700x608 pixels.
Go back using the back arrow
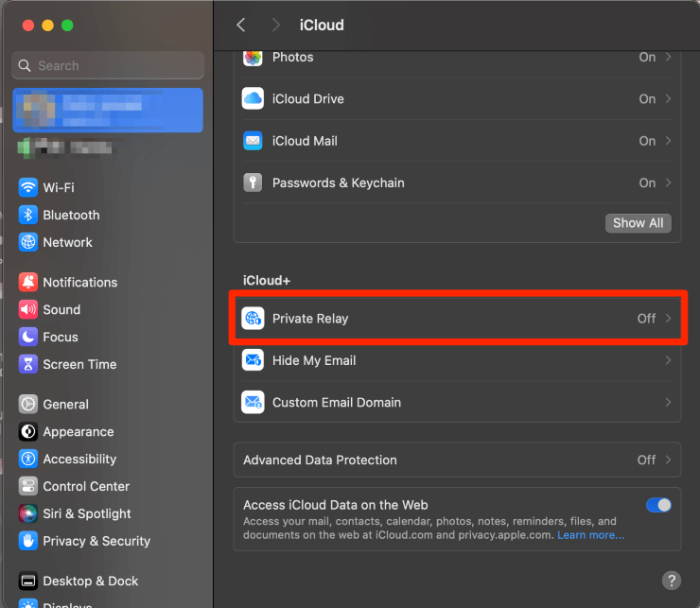[241, 25]
